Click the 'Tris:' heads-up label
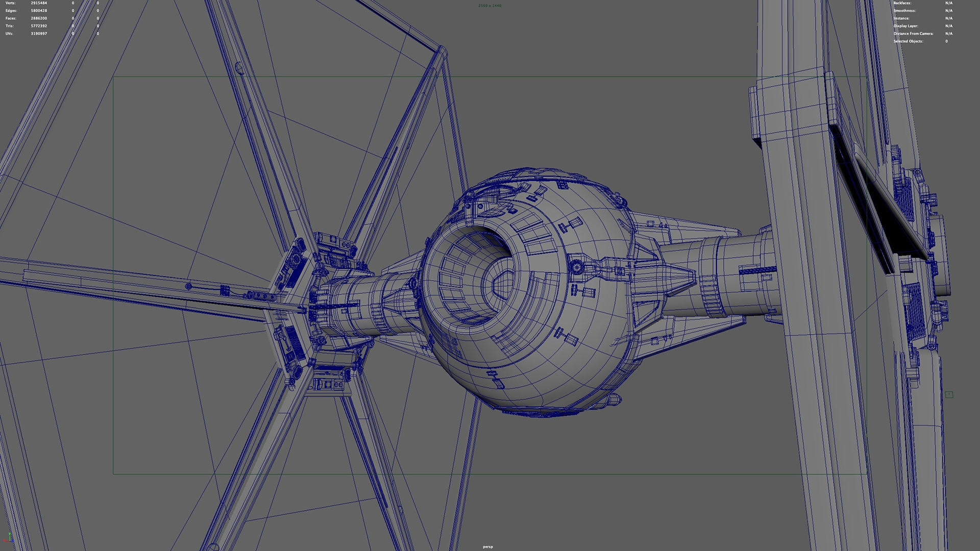 [10, 26]
